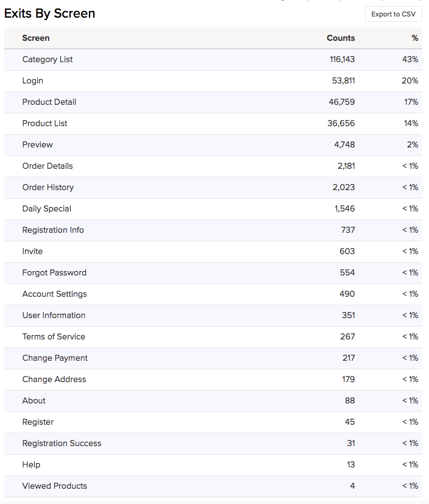Screen dimensions: 429x504
Task: Click the Change Payment row
Action: pos(55,358)
